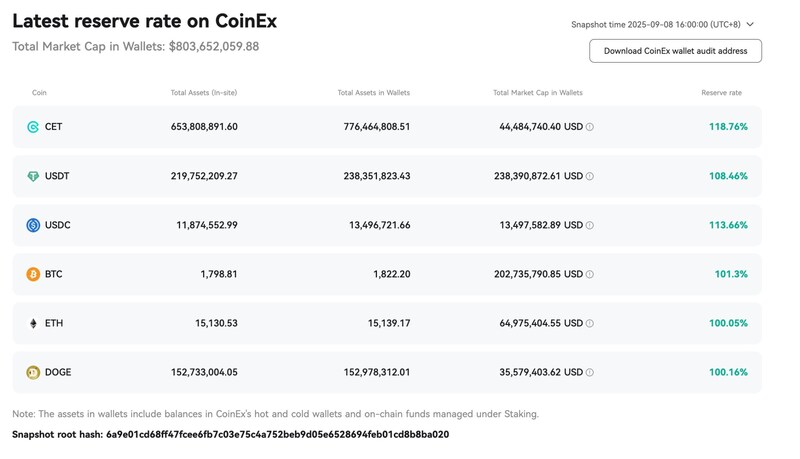Expand the Snapshot time dropdown chevron
This screenshot has width=800, height=459.
[x=750, y=24]
